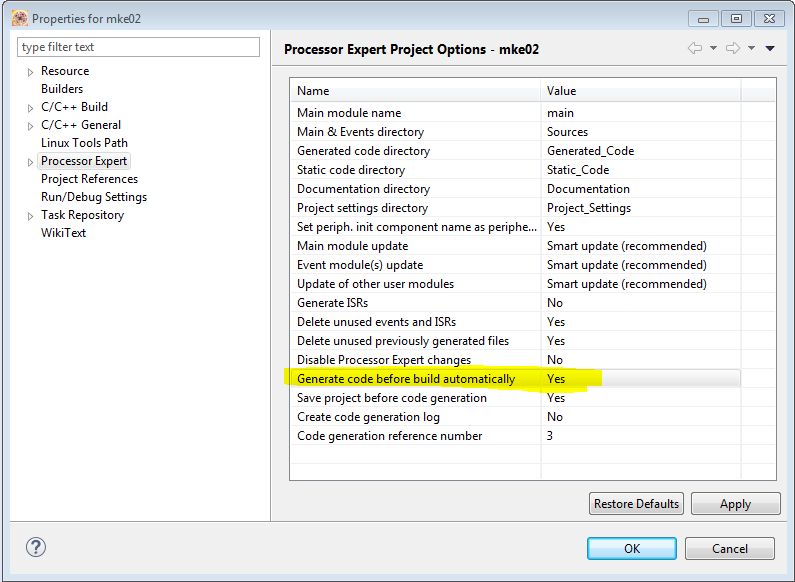Toggle Create code generation log value
795x582 pixels.
point(640,417)
